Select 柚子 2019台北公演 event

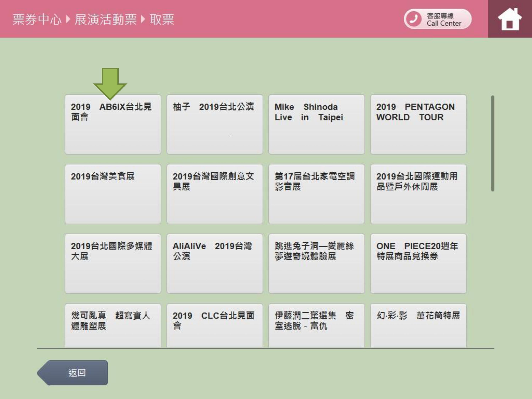tap(215, 124)
